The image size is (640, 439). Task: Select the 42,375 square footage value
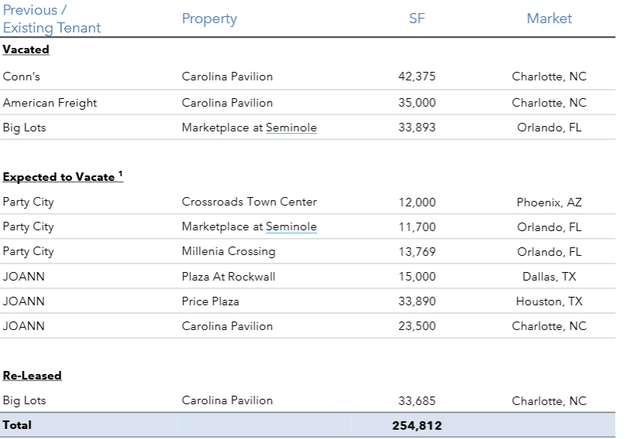coord(417,77)
